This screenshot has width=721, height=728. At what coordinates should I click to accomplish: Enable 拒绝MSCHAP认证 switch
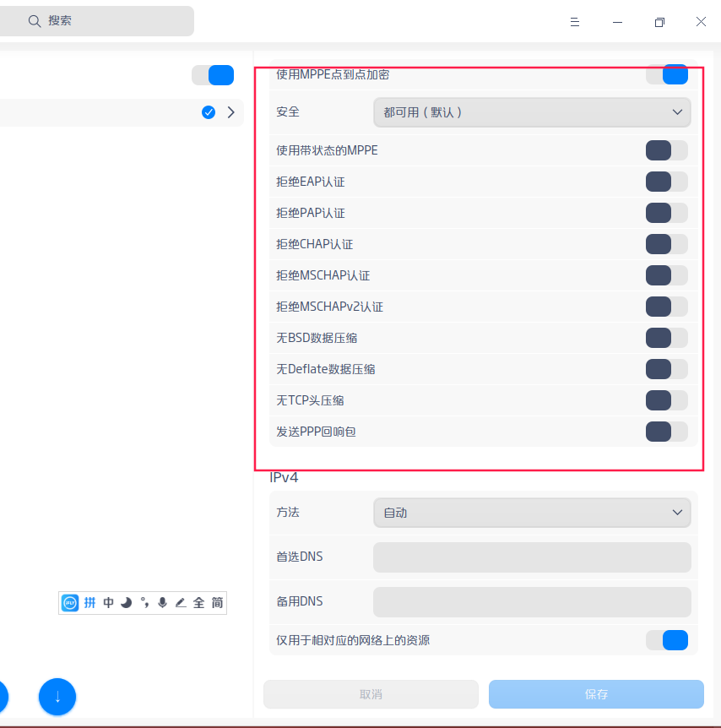(x=667, y=275)
